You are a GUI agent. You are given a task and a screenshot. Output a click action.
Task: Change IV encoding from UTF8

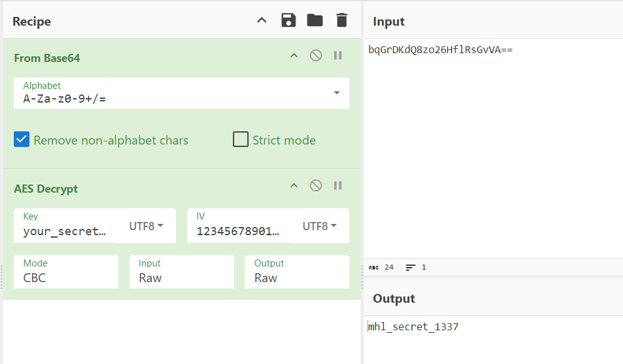point(319,226)
